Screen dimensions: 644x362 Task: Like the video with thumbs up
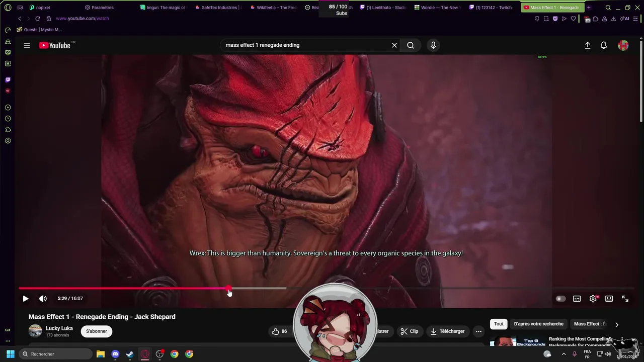pos(279,331)
